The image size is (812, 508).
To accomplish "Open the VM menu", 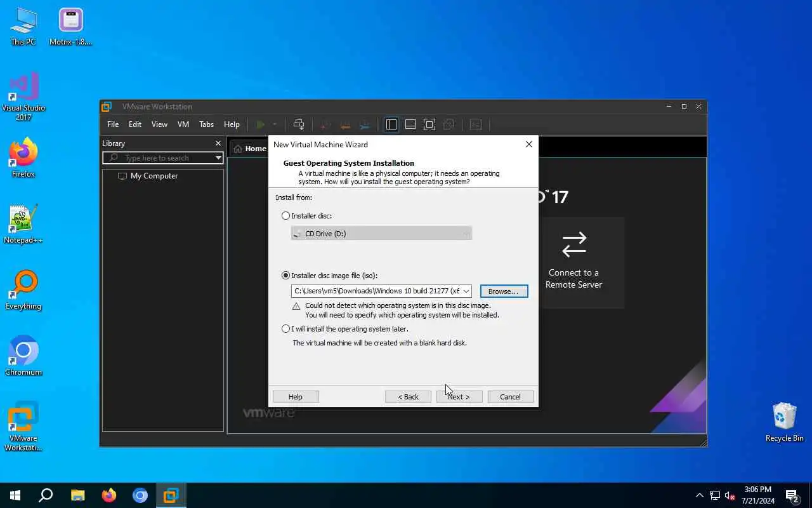I will pos(183,124).
